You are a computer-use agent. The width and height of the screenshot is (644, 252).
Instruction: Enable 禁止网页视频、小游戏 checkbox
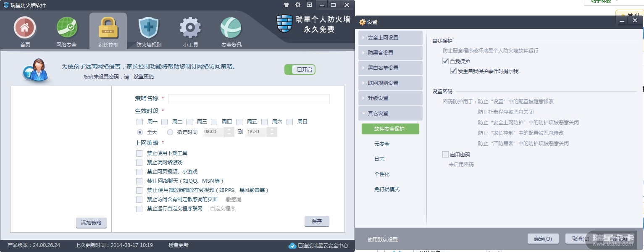tap(139, 172)
